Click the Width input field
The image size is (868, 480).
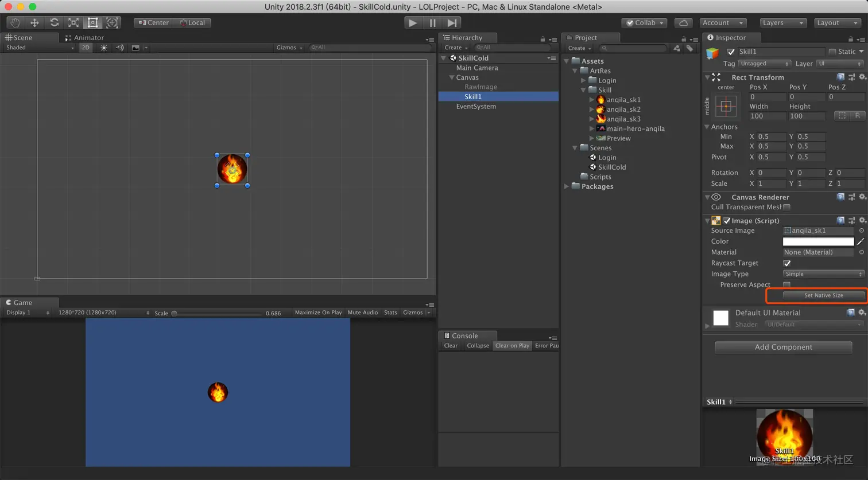click(x=767, y=116)
